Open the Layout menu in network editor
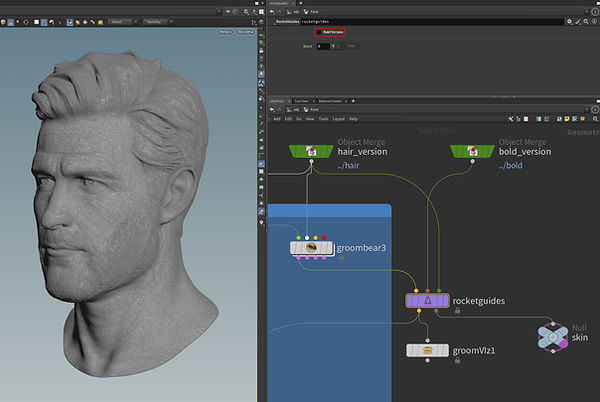 click(x=338, y=118)
